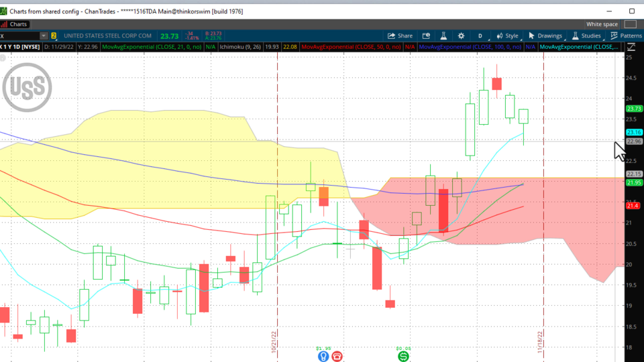Open the Charts tab
Image resolution: width=644 pixels, height=362 pixels.
(x=14, y=24)
